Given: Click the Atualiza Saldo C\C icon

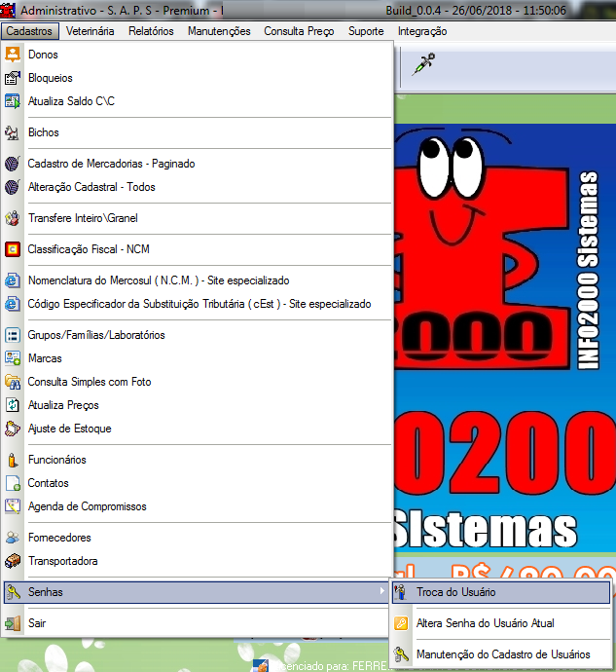Looking at the screenshot, I should pyautogui.click(x=13, y=101).
